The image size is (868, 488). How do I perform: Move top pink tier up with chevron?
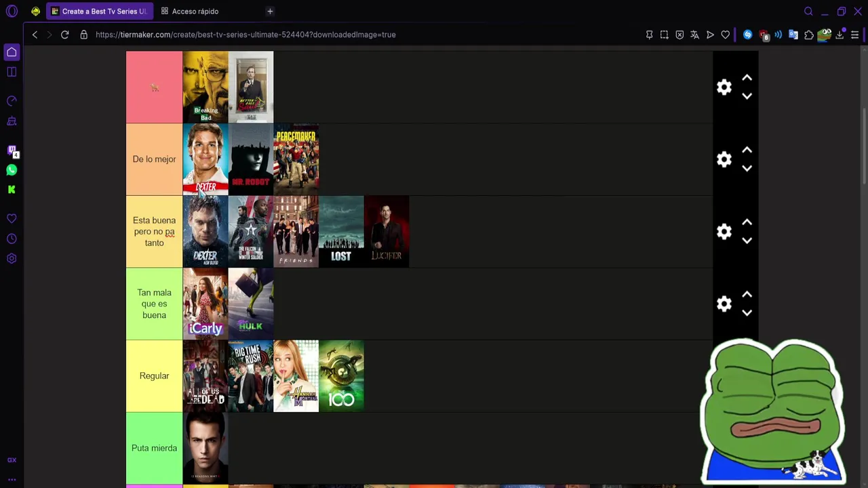747,78
